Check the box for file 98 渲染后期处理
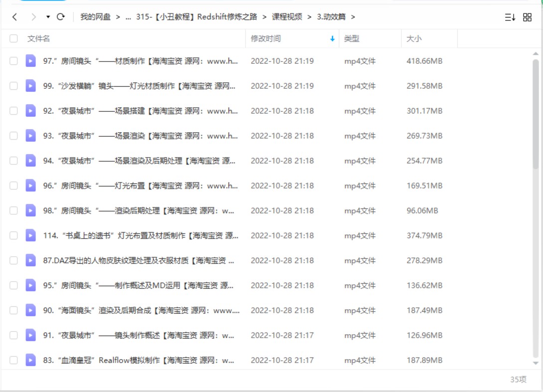Image resolution: width=543 pixels, height=392 pixels. pos(13,210)
